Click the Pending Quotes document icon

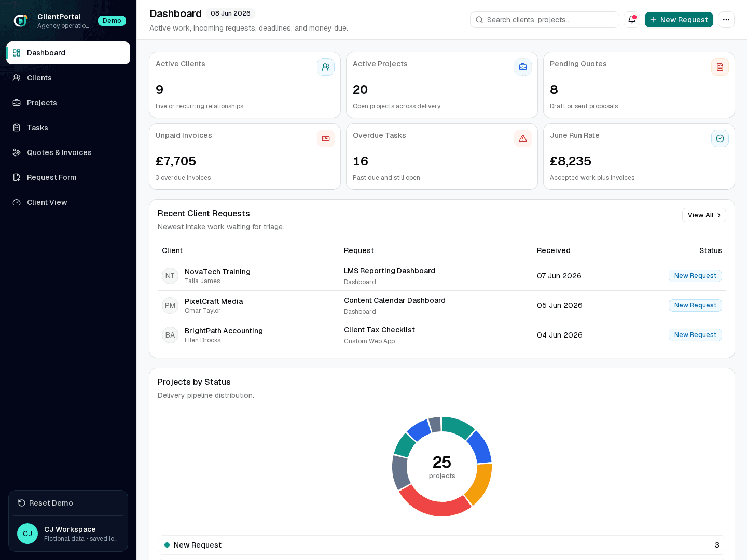pyautogui.click(x=720, y=67)
